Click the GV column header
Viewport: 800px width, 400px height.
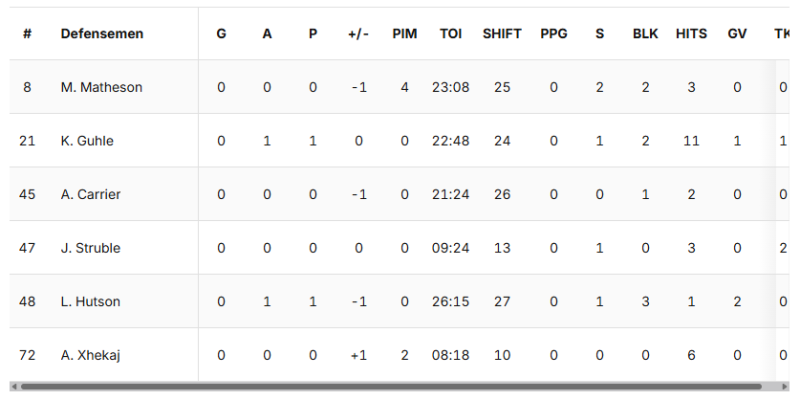[x=737, y=34]
